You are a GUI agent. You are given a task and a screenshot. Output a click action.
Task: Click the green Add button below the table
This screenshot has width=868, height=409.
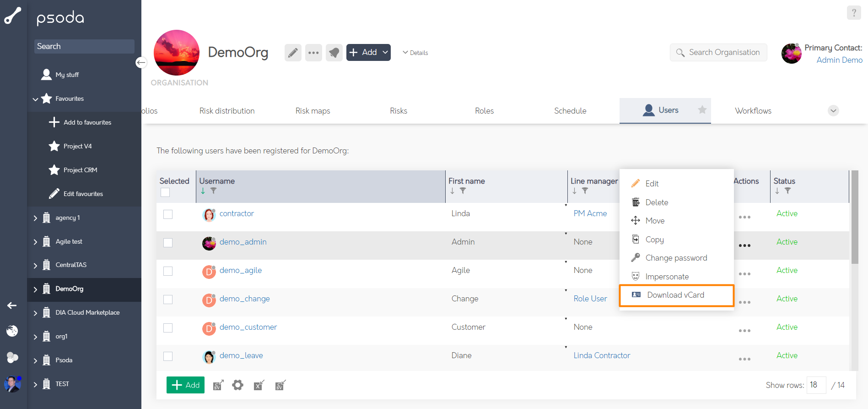(x=185, y=385)
